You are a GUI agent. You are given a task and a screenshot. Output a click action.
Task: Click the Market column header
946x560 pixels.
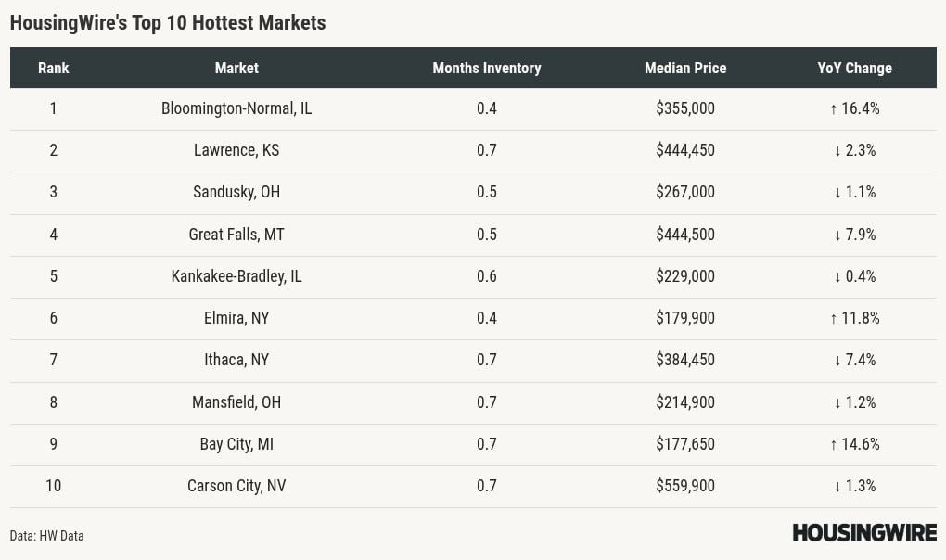[236, 68]
